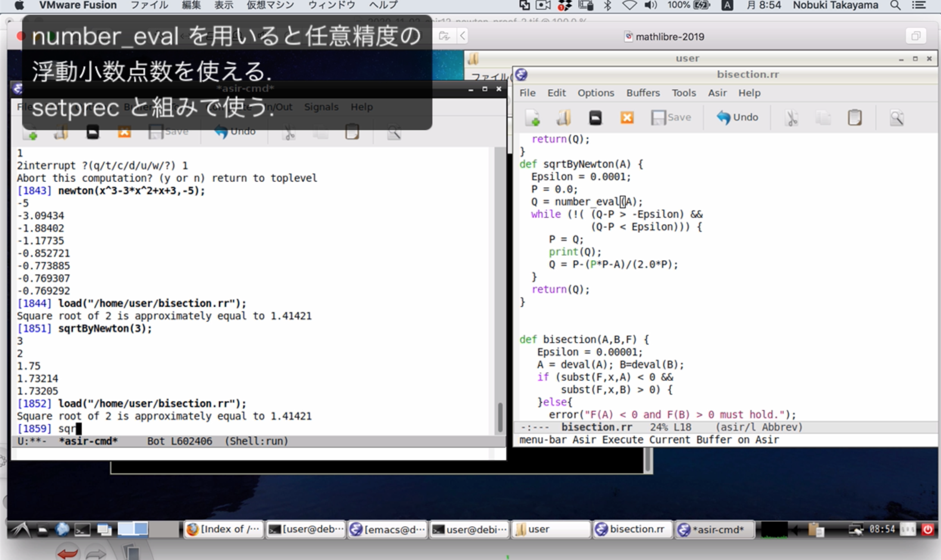Open Bluetooth status in macOS menu bar
The height and width of the screenshot is (560, 941).
(x=608, y=5)
